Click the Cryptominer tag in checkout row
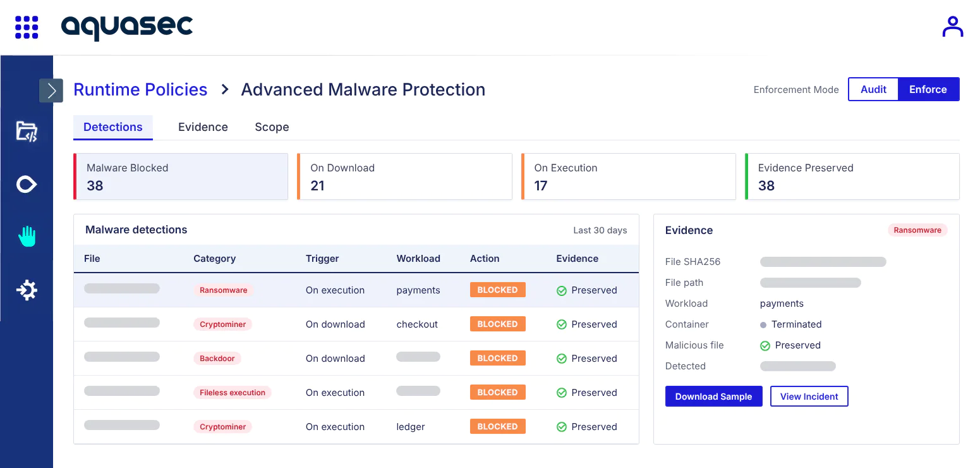 pos(223,324)
